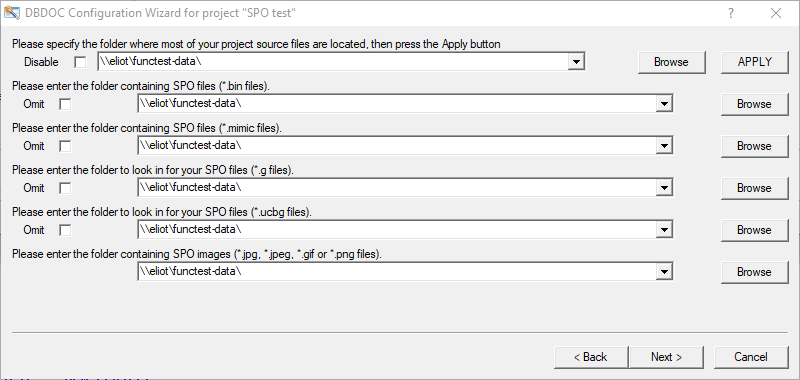
Task: Go to the Next wizard page
Action: pos(666,357)
